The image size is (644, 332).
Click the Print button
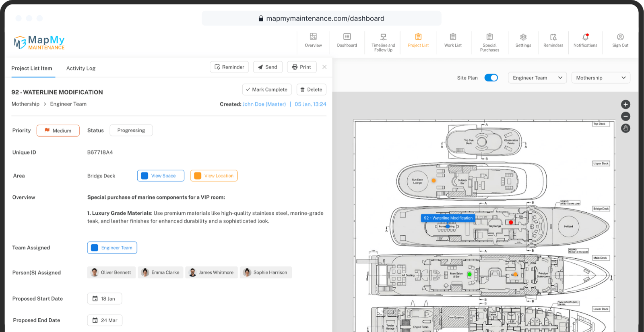click(x=302, y=67)
